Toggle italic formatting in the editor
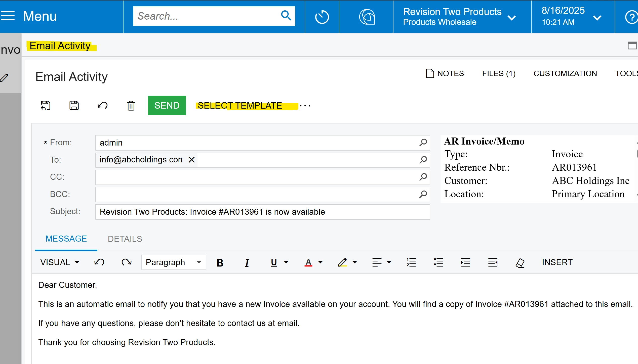Screen dimensions: 638x364 tap(247, 262)
